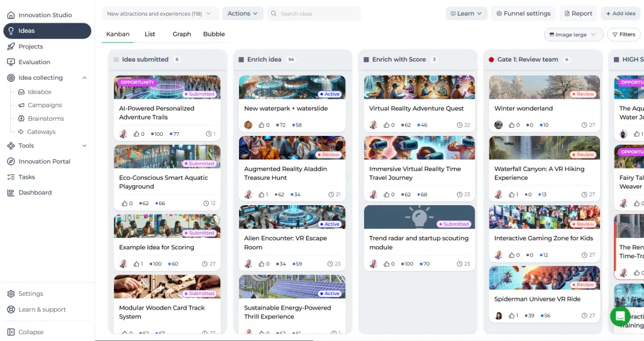Image resolution: width=644 pixels, height=341 pixels.
Task: Click the Idea collecting target icon
Action: point(11,77)
